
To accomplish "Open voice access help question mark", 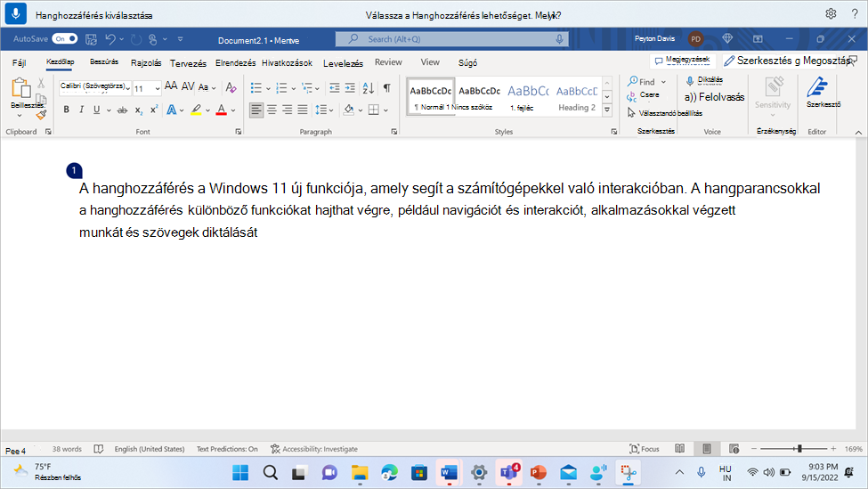I will 855,14.
